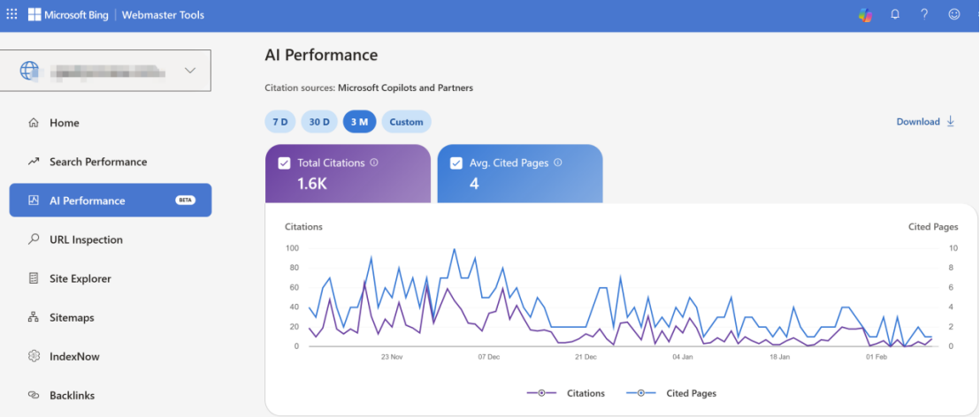Click the Site Explorer icon
980x417 pixels.
point(34,278)
